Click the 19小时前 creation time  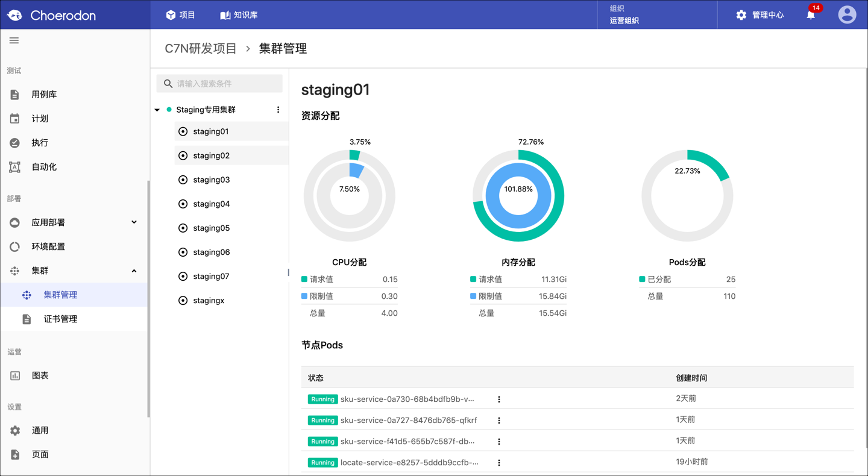(x=692, y=462)
